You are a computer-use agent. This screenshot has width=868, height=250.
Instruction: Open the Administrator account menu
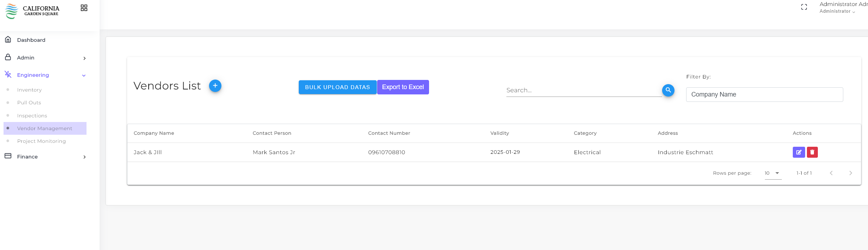[x=843, y=7]
